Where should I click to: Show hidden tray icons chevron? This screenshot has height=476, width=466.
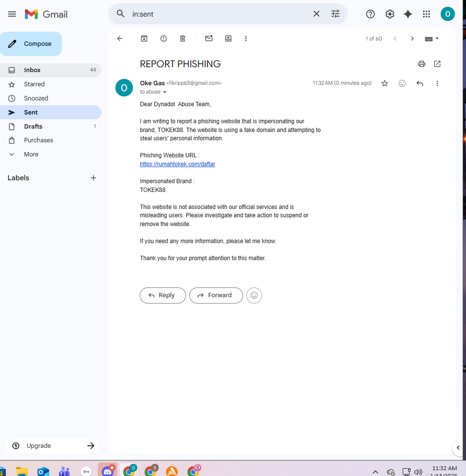pos(375,472)
